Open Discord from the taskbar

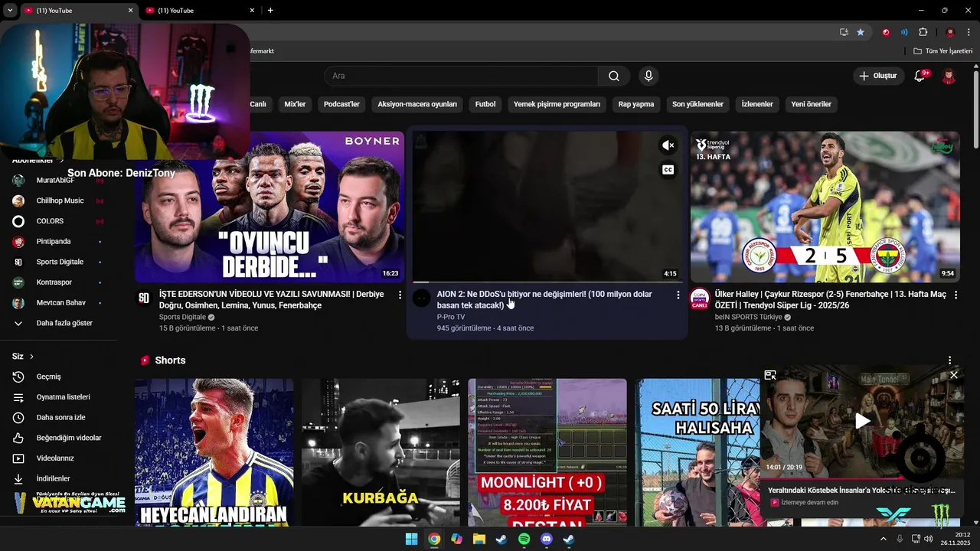click(x=546, y=539)
